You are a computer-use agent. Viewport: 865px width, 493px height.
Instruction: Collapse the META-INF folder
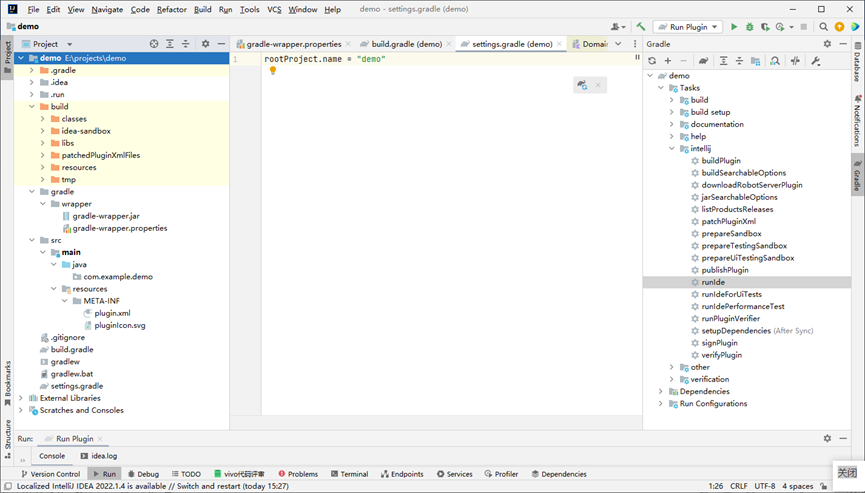pos(65,301)
